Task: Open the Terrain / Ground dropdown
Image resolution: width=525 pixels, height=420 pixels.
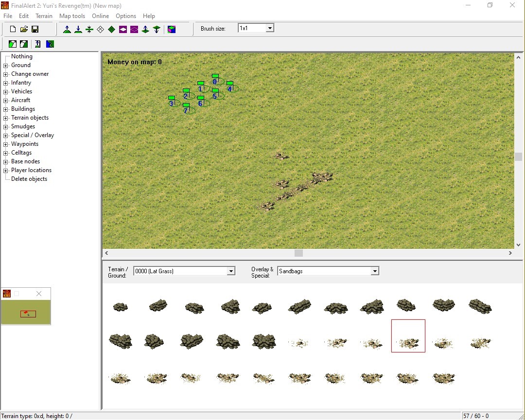Action: (x=231, y=271)
